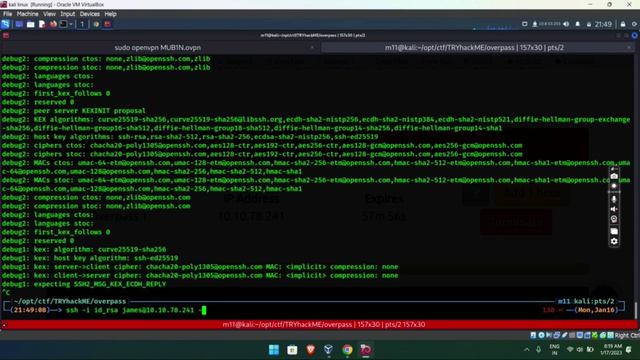The height and width of the screenshot is (360, 640).
Task: Toggle the microphone in floating toolbar
Action: 614,199
